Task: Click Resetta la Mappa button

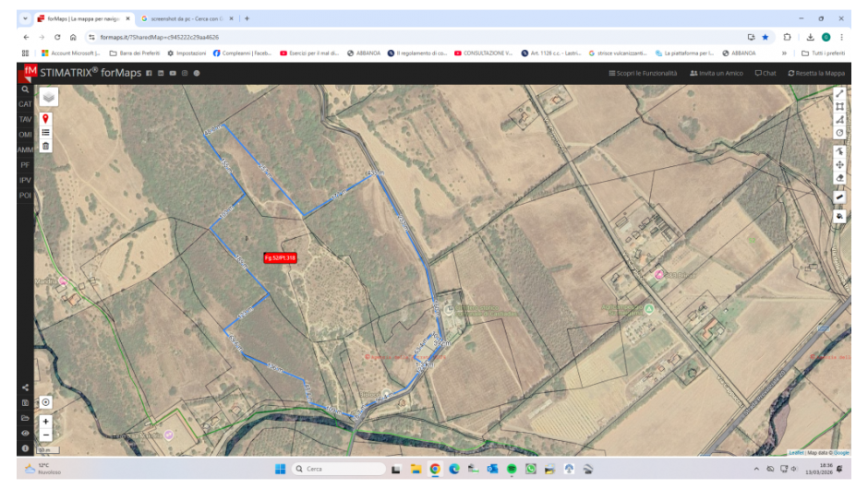Action: pos(816,73)
